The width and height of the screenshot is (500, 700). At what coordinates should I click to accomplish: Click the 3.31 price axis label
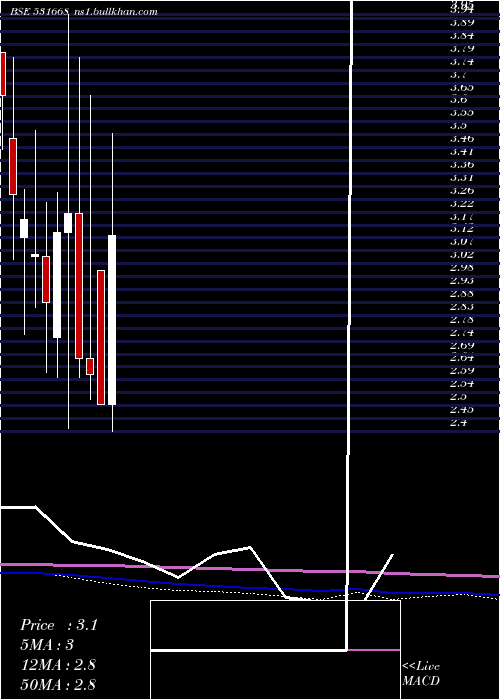462,178
